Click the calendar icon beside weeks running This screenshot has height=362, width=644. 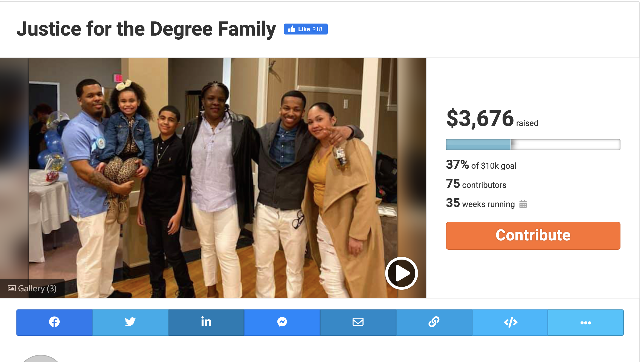point(523,204)
